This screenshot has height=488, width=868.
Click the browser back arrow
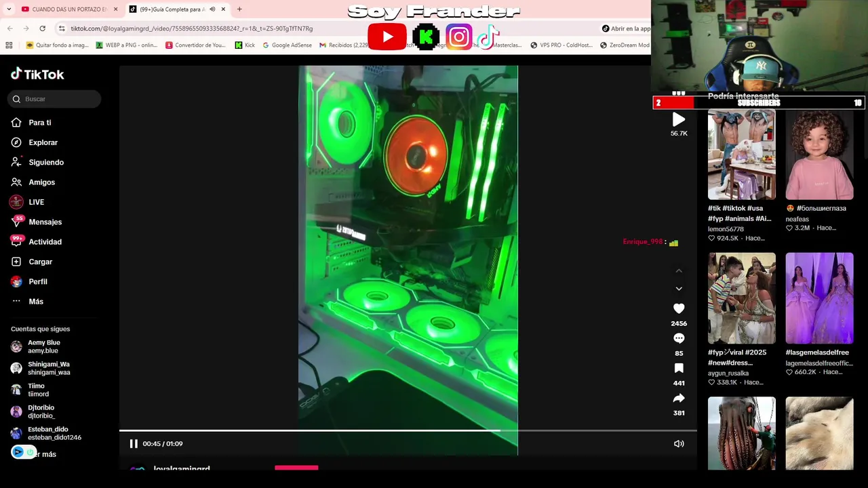[x=9, y=28]
